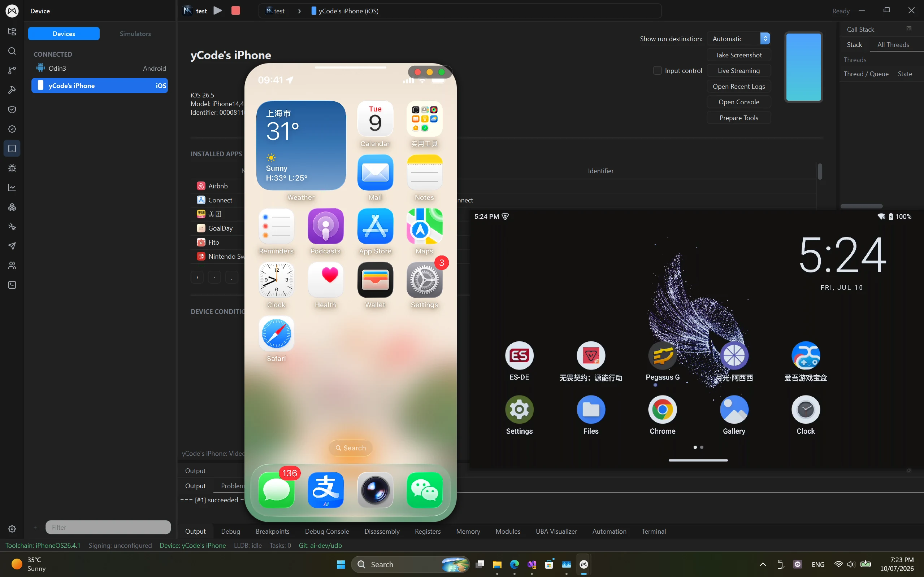924x577 pixels.
Task: Open the search icon in left sidebar
Action: [x=12, y=51]
